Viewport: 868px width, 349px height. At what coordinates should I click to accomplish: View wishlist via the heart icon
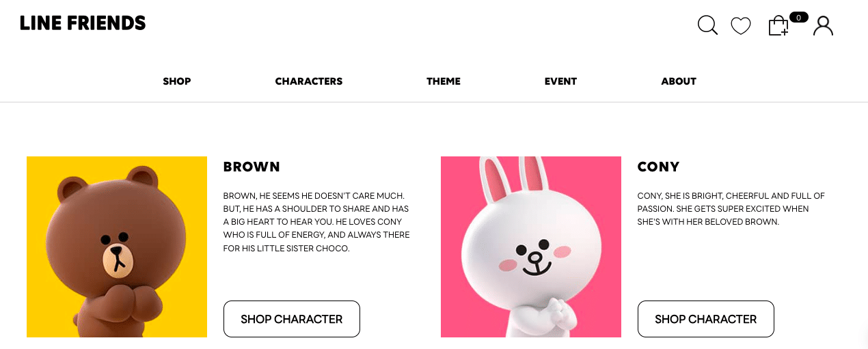(x=741, y=26)
